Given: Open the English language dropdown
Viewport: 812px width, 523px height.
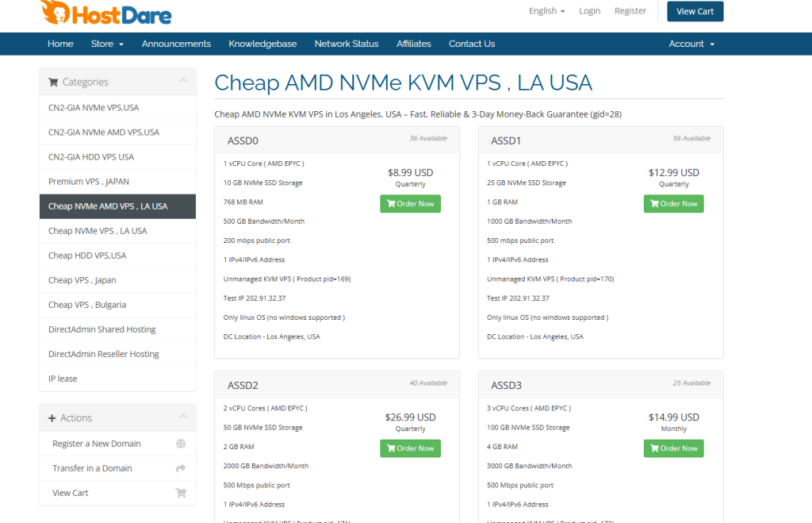Looking at the screenshot, I should pos(547,11).
